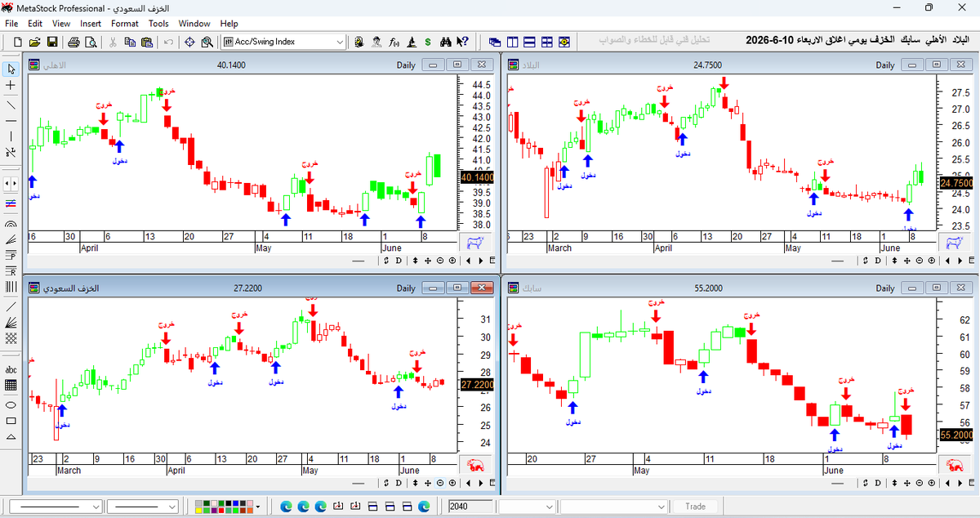Image resolution: width=980 pixels, height=518 pixels.
Task: Select the ellipse drawing tool
Action: (11, 404)
